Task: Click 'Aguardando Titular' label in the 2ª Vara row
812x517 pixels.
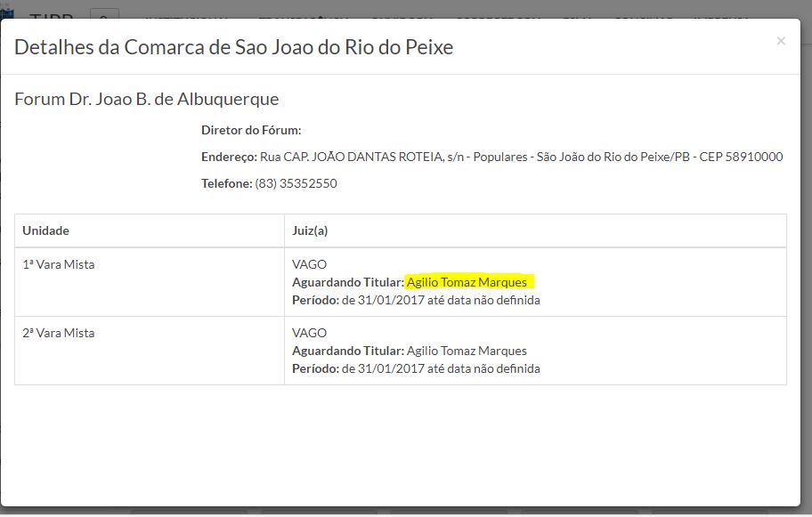Action: pos(347,351)
